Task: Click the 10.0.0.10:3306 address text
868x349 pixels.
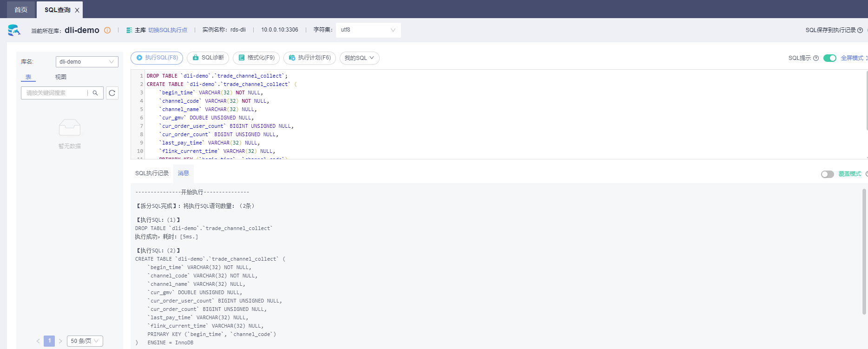Action: [280, 30]
